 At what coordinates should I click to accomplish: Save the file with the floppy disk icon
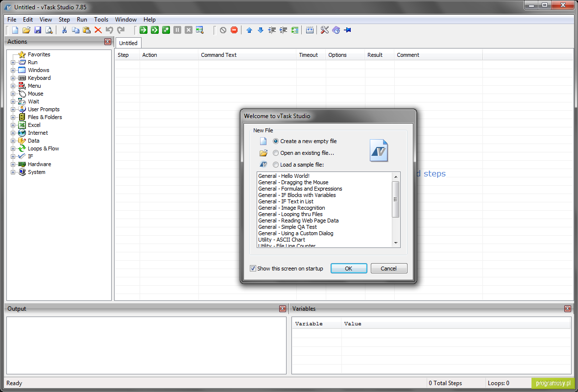coord(38,30)
